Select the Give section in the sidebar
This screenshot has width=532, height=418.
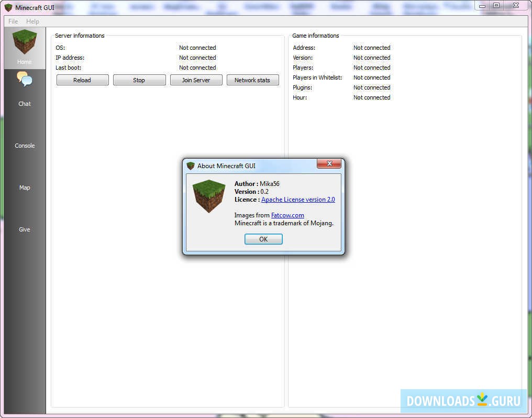pos(24,229)
